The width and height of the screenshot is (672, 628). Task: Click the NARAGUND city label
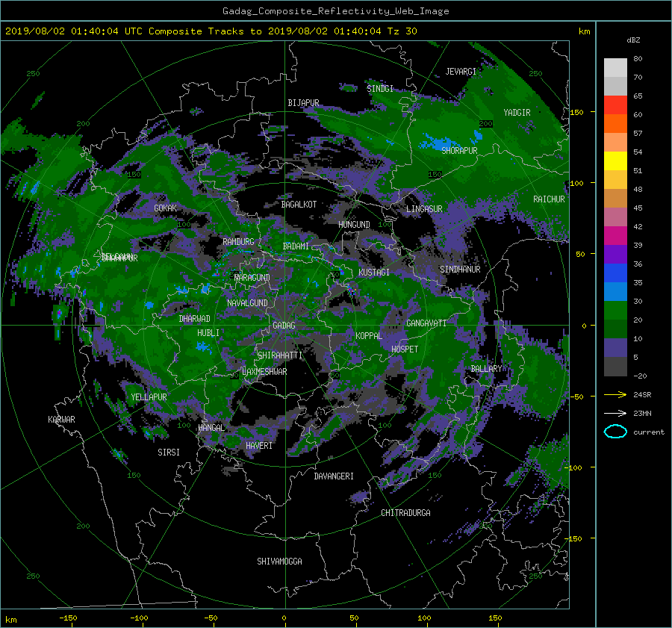[252, 278]
